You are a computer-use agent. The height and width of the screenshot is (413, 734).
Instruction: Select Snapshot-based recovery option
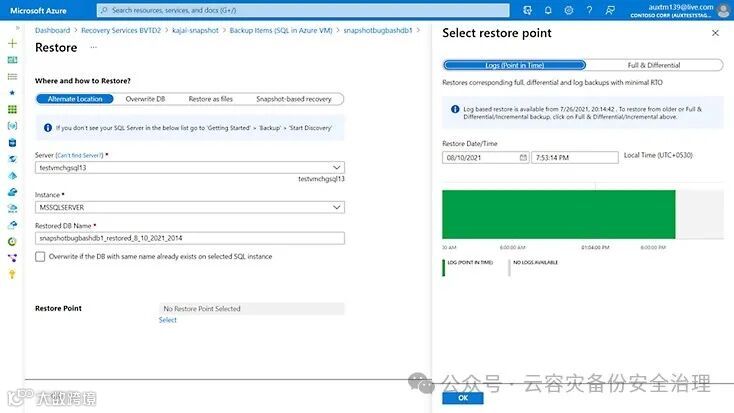pyautogui.click(x=294, y=99)
